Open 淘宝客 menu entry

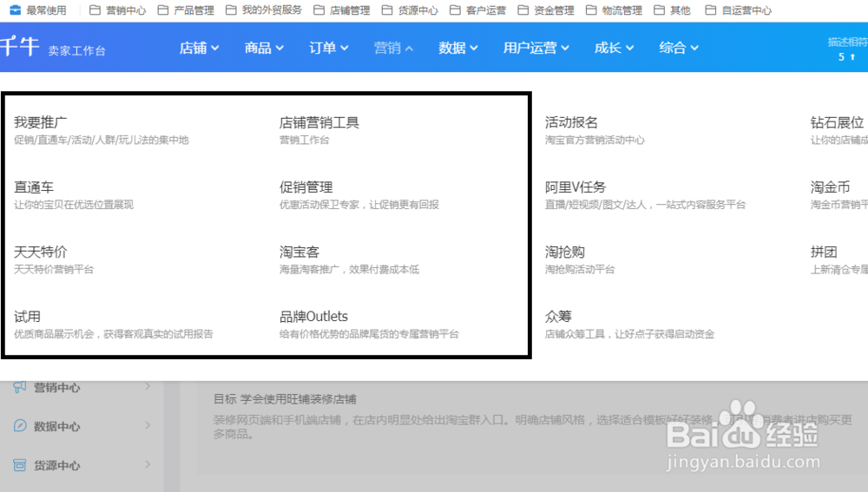click(299, 252)
